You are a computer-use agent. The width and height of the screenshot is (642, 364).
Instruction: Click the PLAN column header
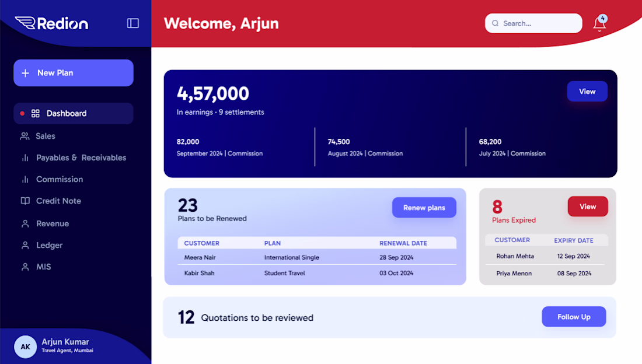[273, 243]
